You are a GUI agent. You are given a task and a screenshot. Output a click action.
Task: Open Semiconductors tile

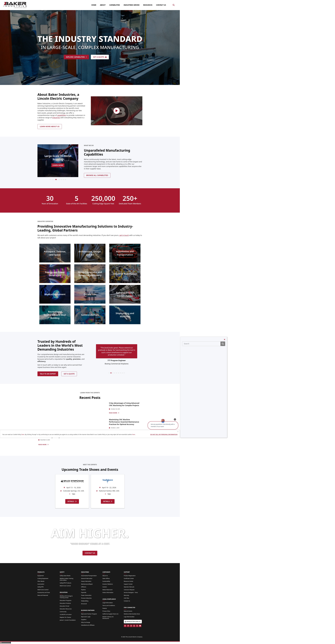90,315
